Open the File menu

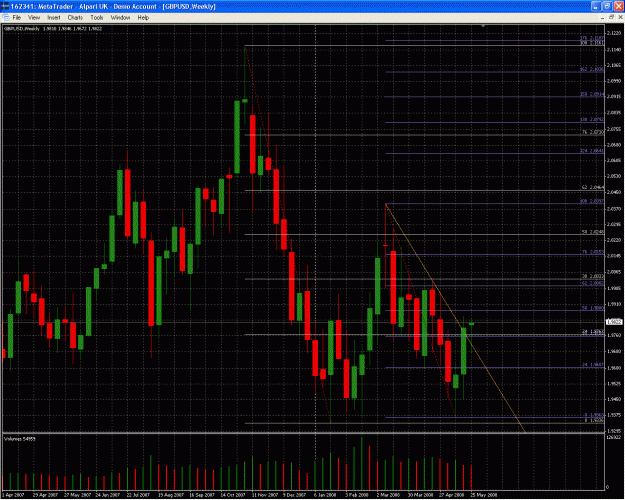tap(17, 18)
